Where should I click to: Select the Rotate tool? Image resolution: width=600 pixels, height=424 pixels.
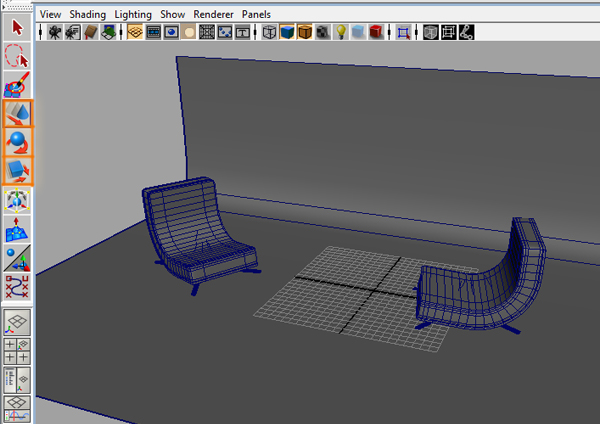point(18,142)
